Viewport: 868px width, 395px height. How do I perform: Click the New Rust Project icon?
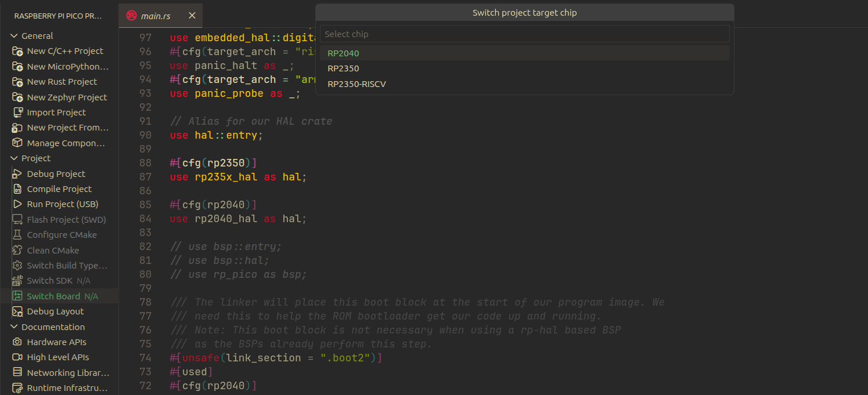pos(17,82)
